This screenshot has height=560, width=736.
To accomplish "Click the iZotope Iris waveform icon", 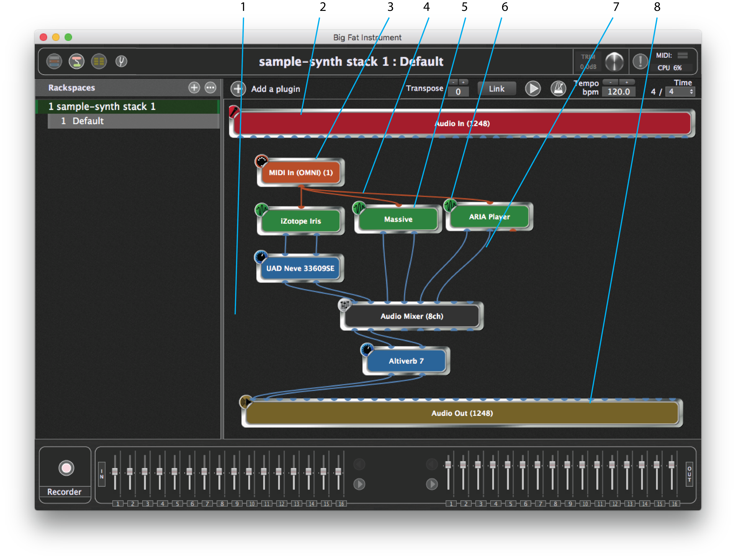I will 262,210.
